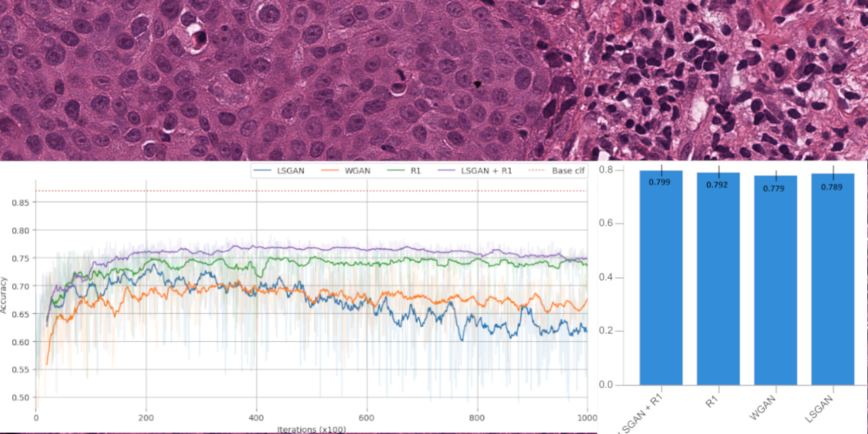Click the purple LSGAN + R1 line marker
The width and height of the screenshot is (868, 434).
coord(448,170)
